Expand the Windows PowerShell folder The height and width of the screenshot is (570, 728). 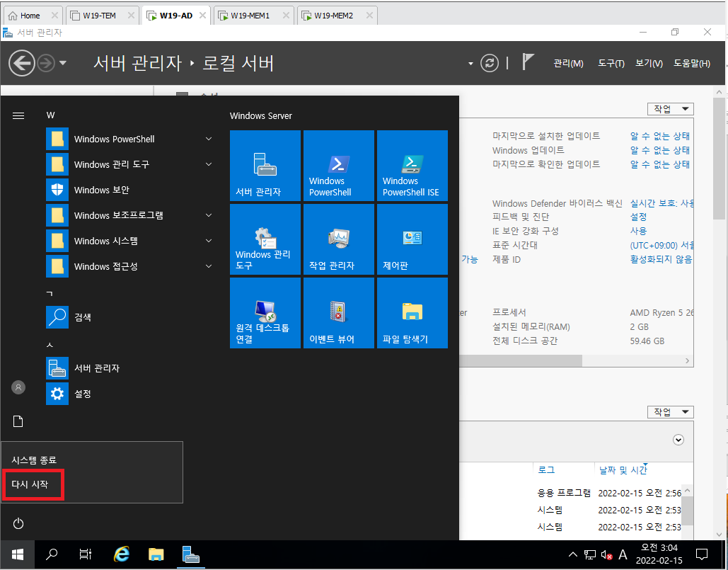(x=209, y=139)
